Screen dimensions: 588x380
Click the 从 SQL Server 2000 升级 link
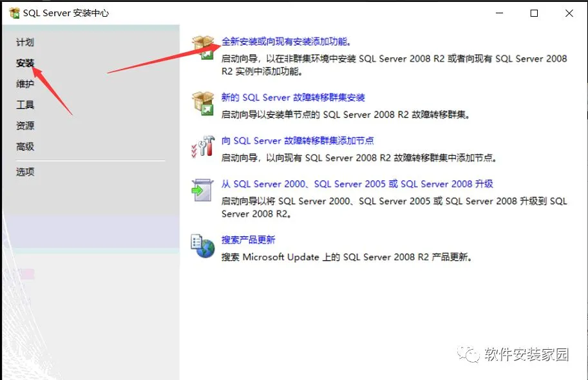coord(357,184)
